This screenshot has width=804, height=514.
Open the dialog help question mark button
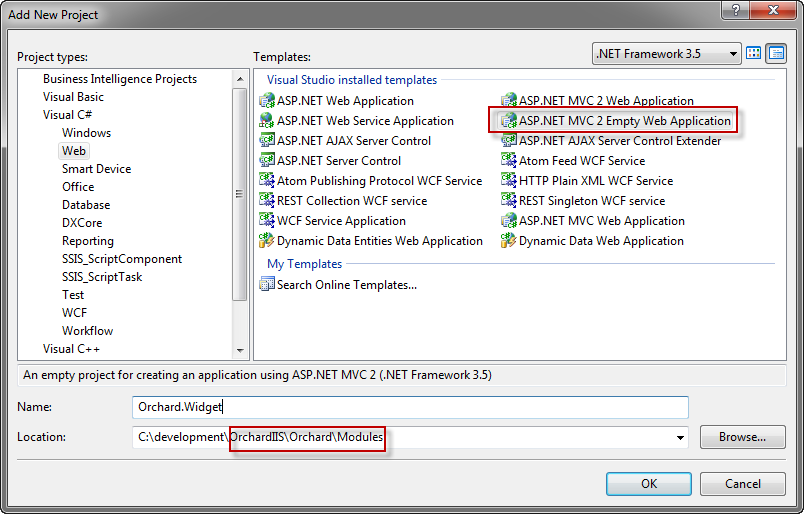[735, 10]
